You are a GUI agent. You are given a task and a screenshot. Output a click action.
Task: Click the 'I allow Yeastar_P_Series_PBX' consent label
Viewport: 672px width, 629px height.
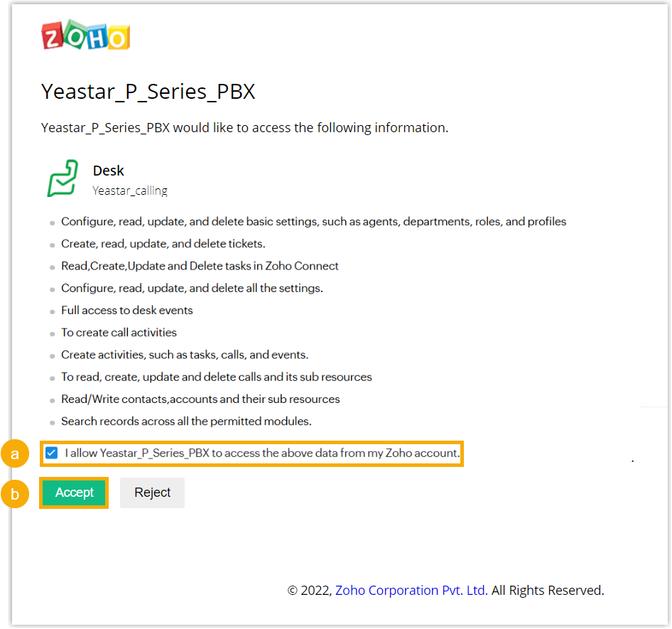pyautogui.click(x=262, y=453)
